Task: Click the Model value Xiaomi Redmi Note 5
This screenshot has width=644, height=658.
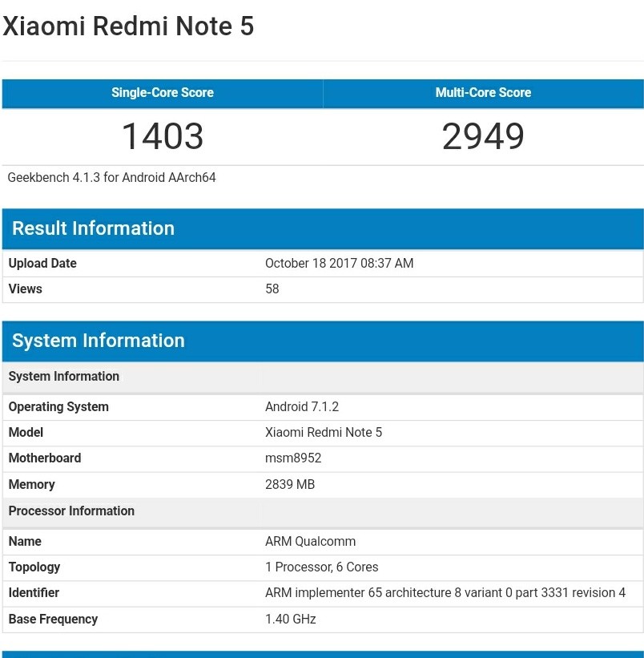Action: [324, 433]
